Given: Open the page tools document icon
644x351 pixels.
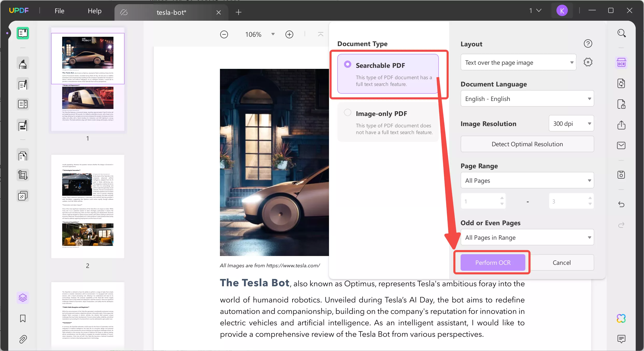Looking at the screenshot, I should [23, 155].
